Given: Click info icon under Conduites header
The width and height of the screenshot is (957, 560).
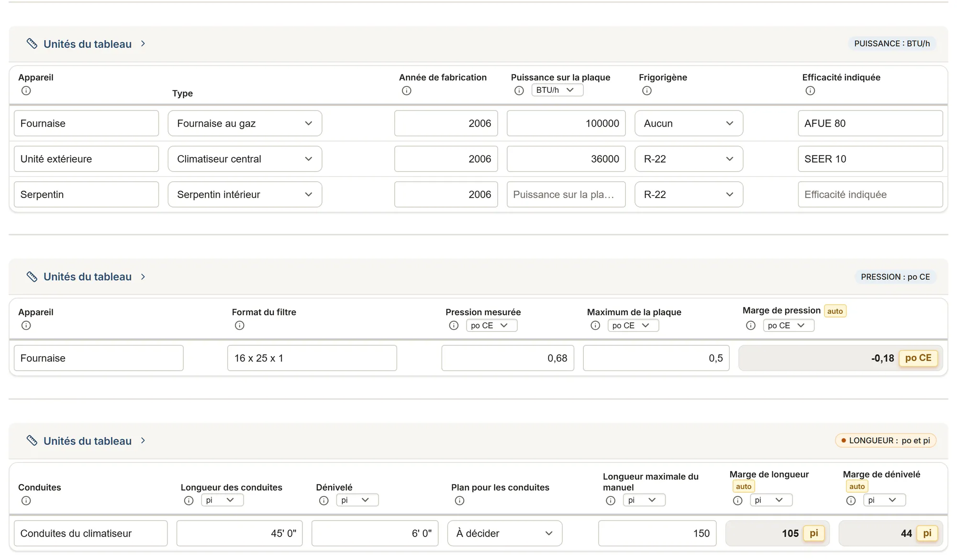Looking at the screenshot, I should [x=26, y=500].
